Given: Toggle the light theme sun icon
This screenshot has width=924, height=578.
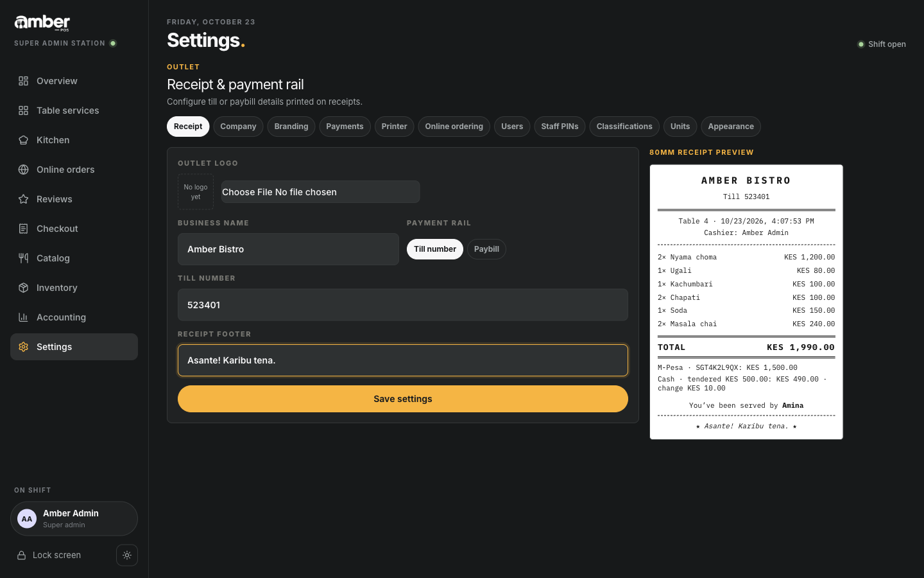Looking at the screenshot, I should (127, 555).
